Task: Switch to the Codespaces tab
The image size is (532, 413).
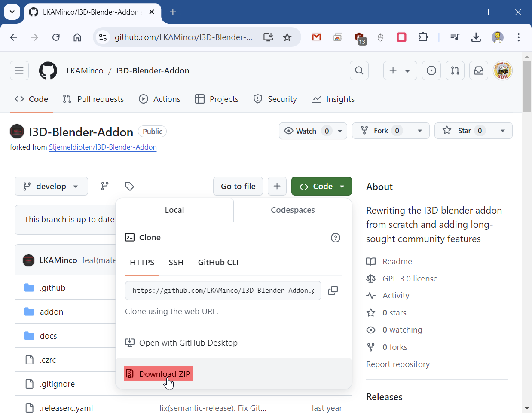Action: click(x=293, y=210)
